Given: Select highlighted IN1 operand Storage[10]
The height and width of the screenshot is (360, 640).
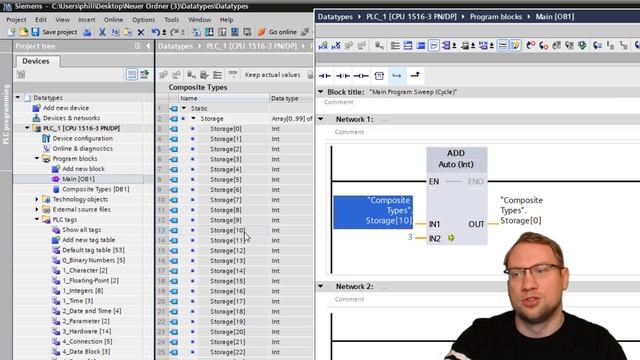Looking at the screenshot, I should coord(373,211).
